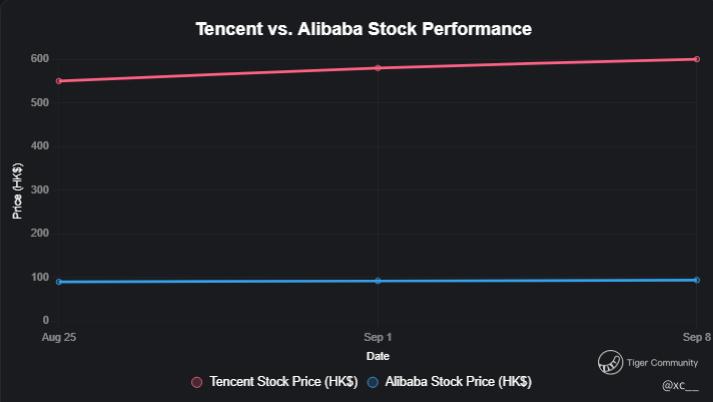Select Alibaba's Sep 1 data point

378,281
